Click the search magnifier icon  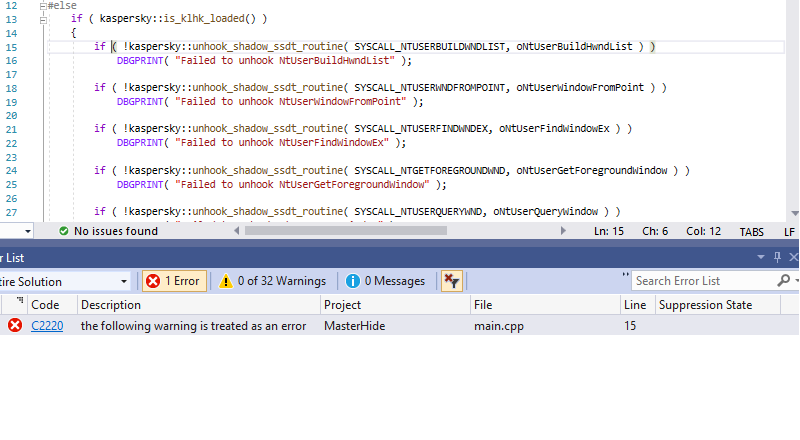coord(784,280)
